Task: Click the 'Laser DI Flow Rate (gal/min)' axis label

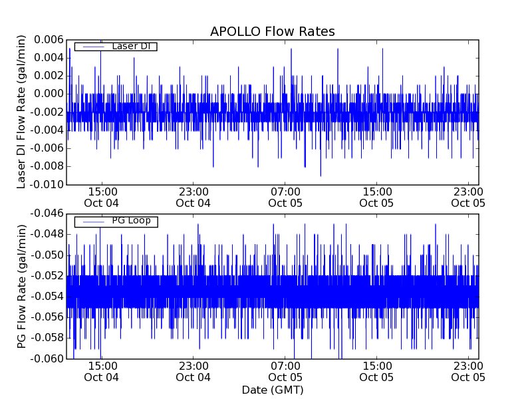Action: click(21, 112)
